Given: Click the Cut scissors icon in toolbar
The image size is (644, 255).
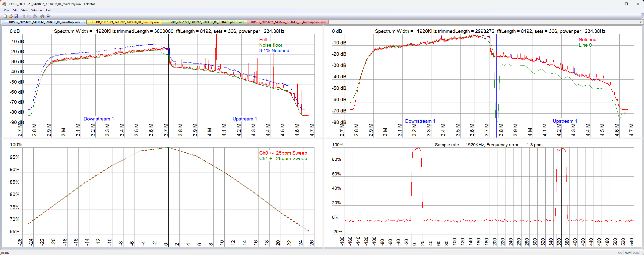Looking at the screenshot, I should 24,16.
